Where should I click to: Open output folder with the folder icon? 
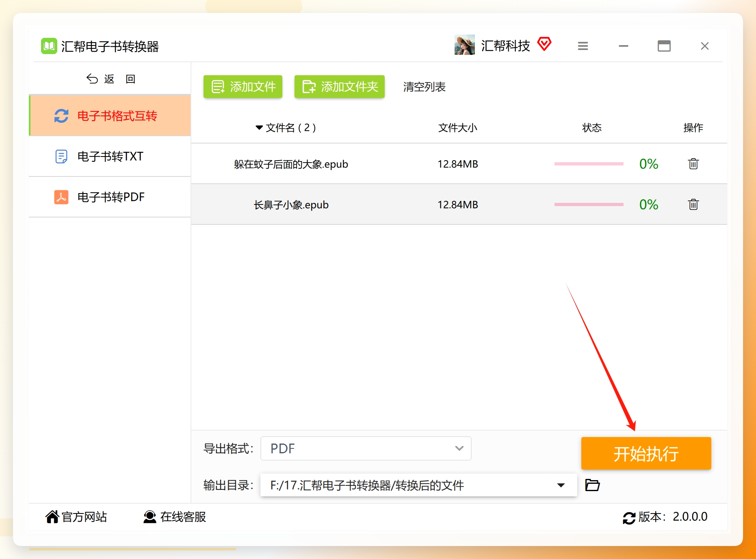592,485
